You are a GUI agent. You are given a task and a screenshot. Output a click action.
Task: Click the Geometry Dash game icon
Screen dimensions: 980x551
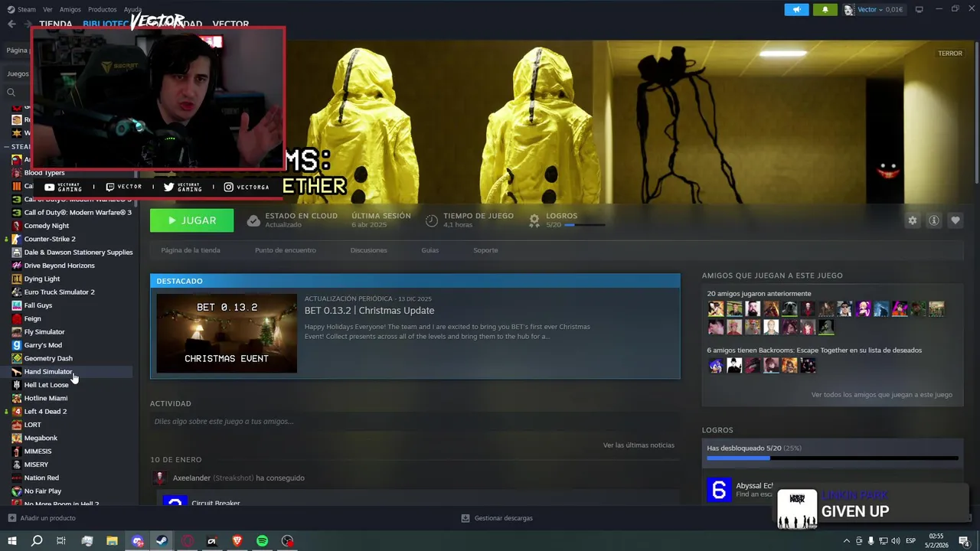coord(17,358)
